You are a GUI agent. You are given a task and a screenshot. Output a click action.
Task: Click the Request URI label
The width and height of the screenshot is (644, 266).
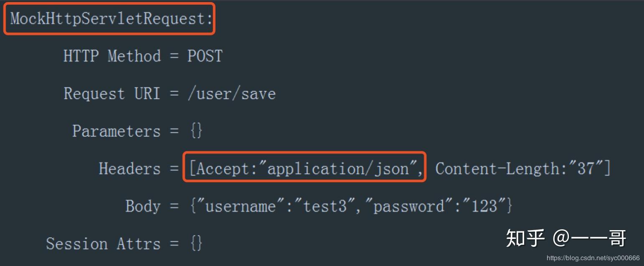click(112, 93)
